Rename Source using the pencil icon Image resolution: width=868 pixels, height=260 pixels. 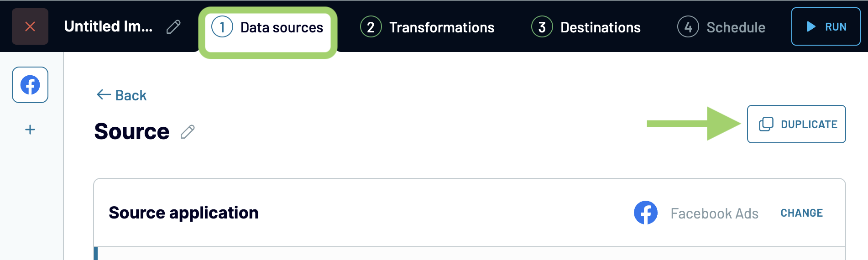click(x=188, y=132)
